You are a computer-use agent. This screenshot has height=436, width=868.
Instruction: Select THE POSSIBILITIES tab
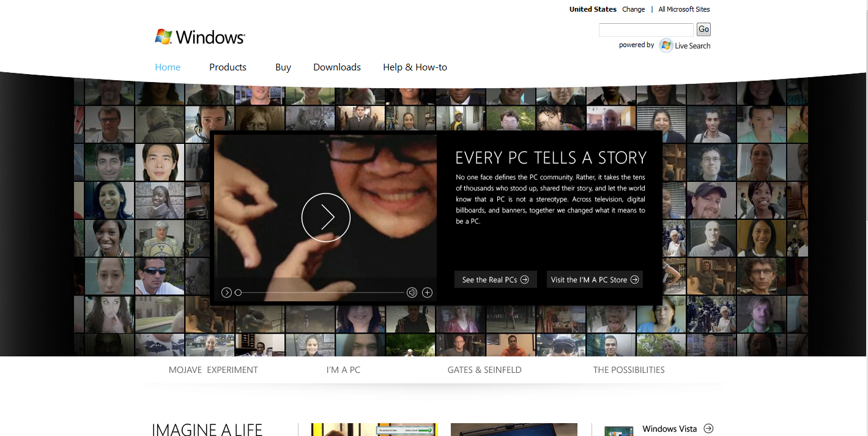point(629,370)
